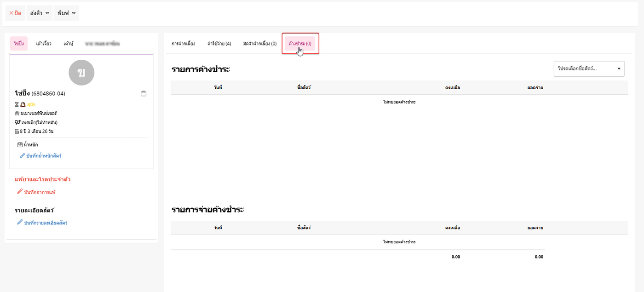Click the 0.00 total under คงเหลือ
Image resolution: width=644 pixels, height=292 pixels.
click(x=455, y=257)
